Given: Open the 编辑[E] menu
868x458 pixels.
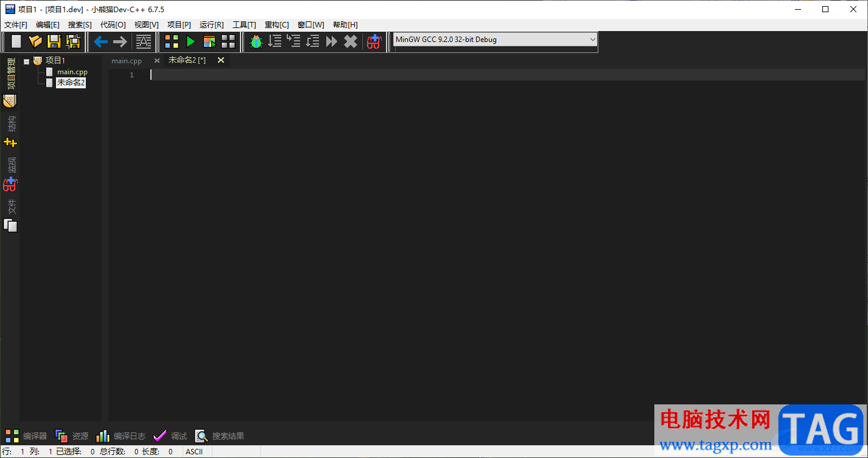Looking at the screenshot, I should pos(47,25).
